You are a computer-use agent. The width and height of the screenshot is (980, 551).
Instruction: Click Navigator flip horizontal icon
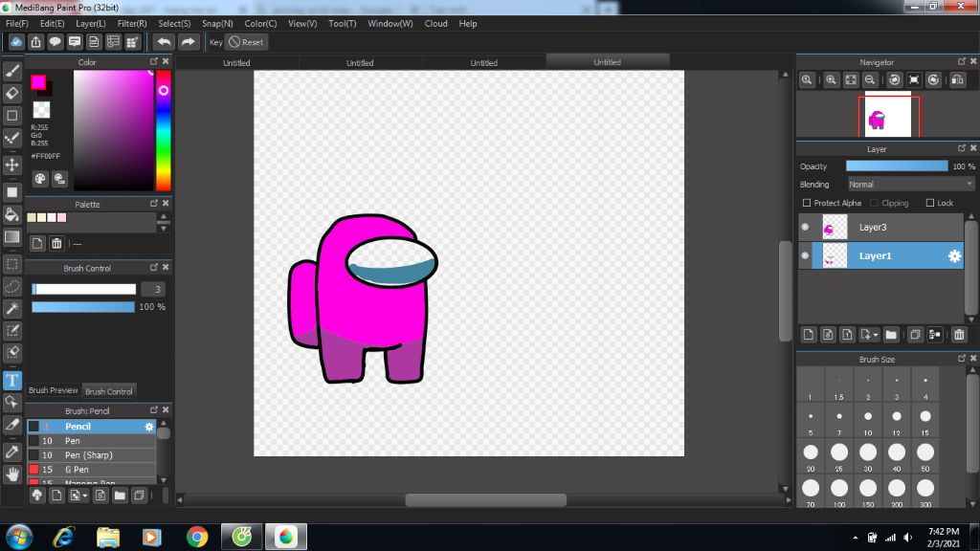[x=957, y=80]
